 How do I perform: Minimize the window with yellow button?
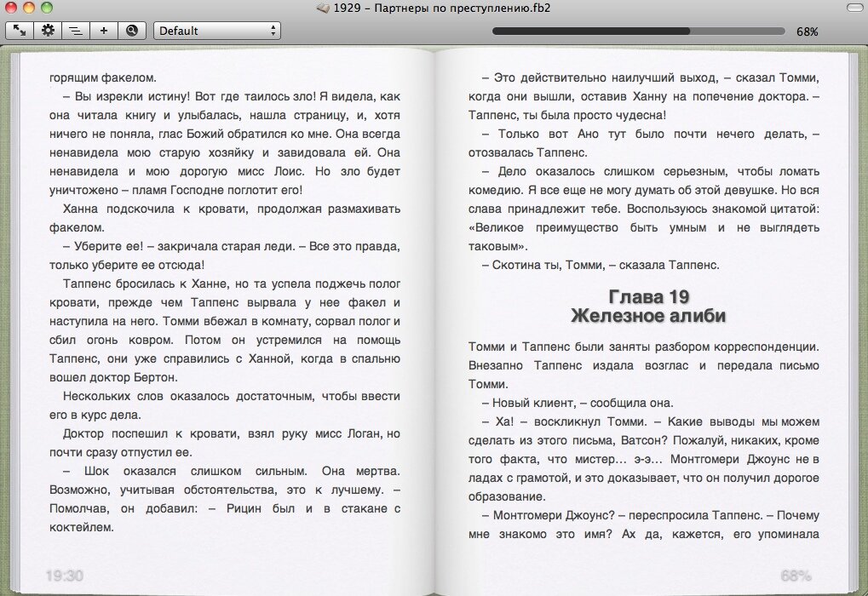click(x=29, y=8)
